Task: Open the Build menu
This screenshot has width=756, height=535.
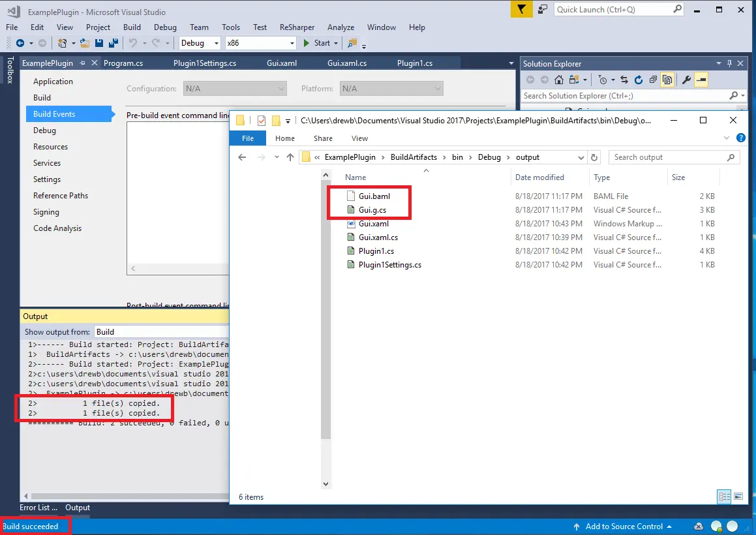Action: point(132,27)
